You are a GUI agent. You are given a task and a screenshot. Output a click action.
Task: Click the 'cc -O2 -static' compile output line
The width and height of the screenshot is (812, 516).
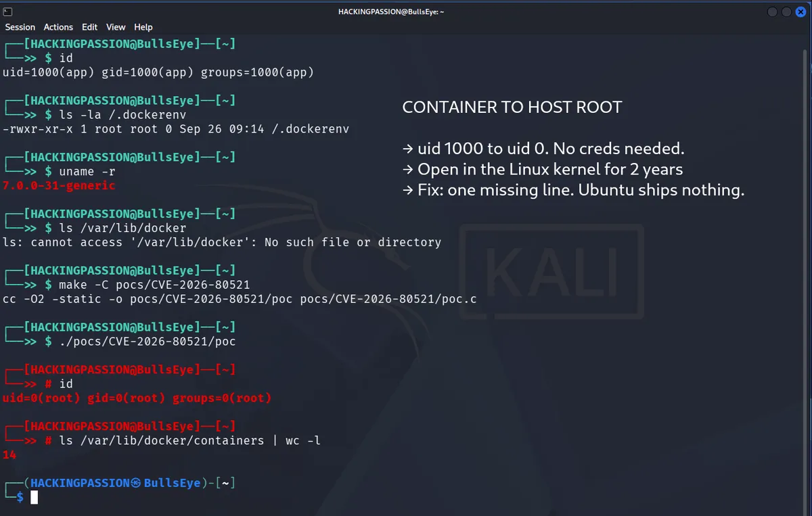pos(240,299)
